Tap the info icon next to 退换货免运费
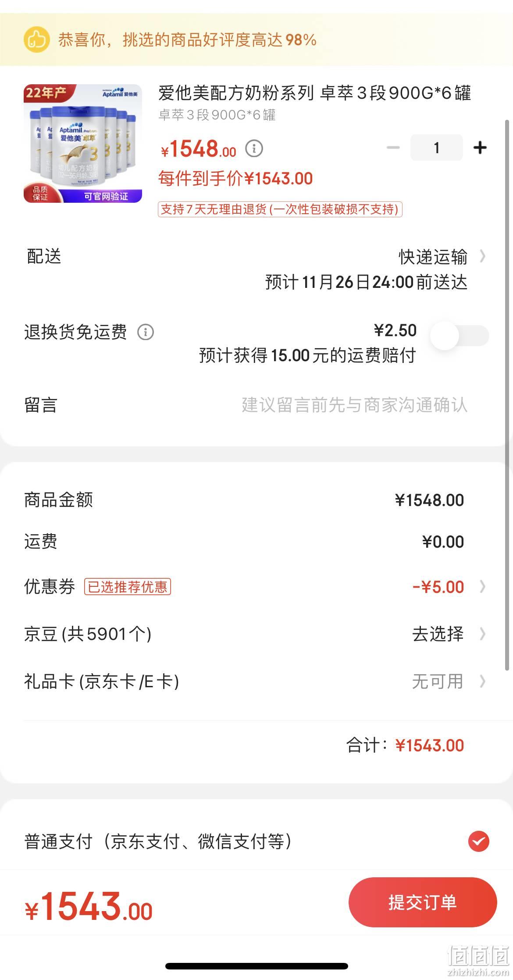 [x=146, y=332]
